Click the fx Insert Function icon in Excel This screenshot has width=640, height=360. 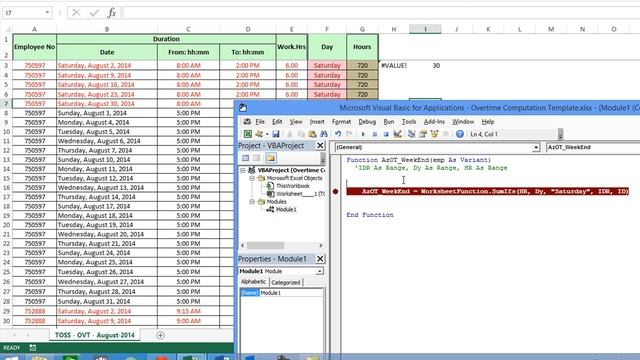pos(111,13)
